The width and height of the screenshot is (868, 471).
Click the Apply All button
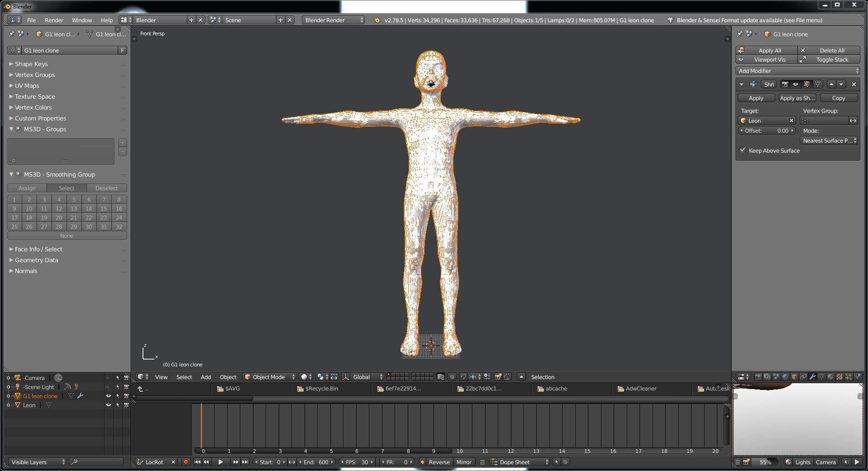click(767, 50)
